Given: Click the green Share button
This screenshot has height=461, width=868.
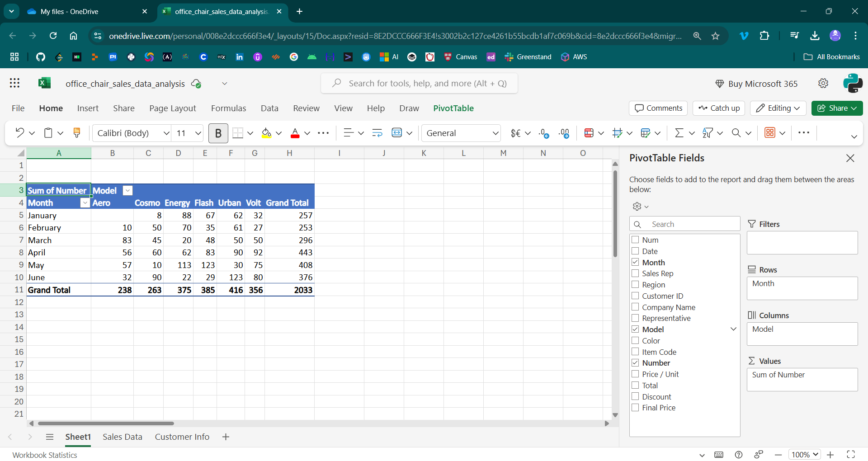Looking at the screenshot, I should point(836,108).
